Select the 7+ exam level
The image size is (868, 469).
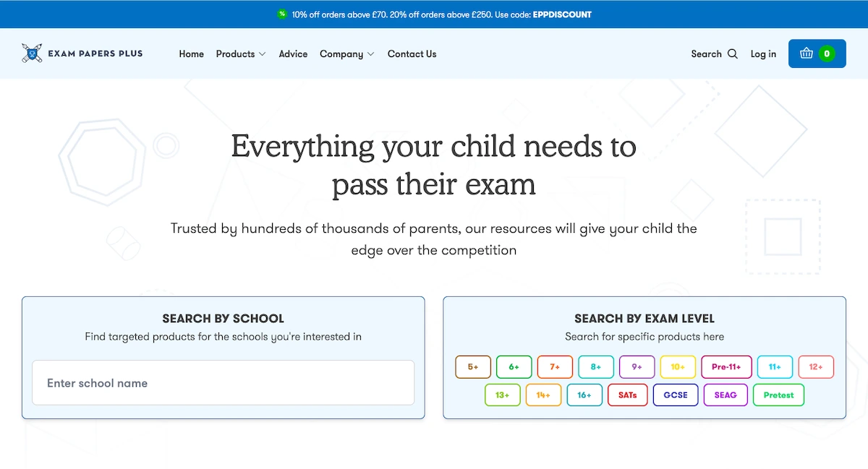pos(555,367)
